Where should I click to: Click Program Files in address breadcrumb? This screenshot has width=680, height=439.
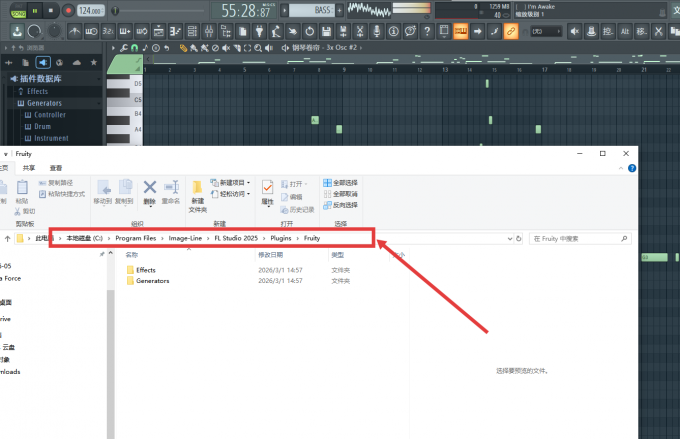135,238
